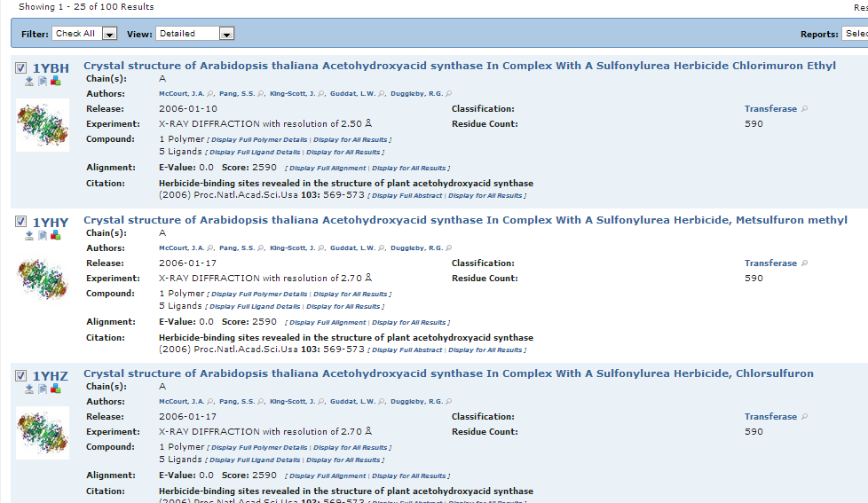Click author McCourt, J.A. in 1YBH
The image size is (868, 503).
click(x=182, y=94)
